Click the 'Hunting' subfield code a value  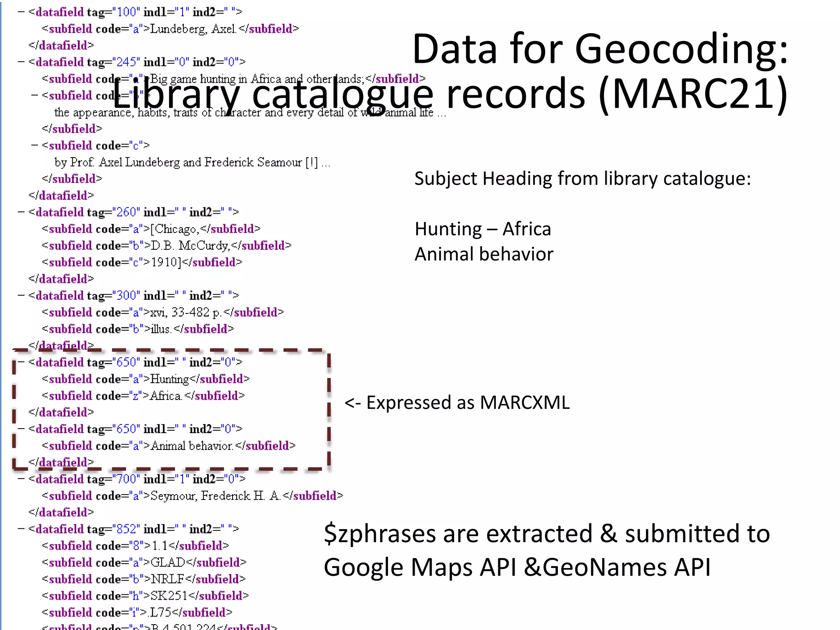[169, 379]
